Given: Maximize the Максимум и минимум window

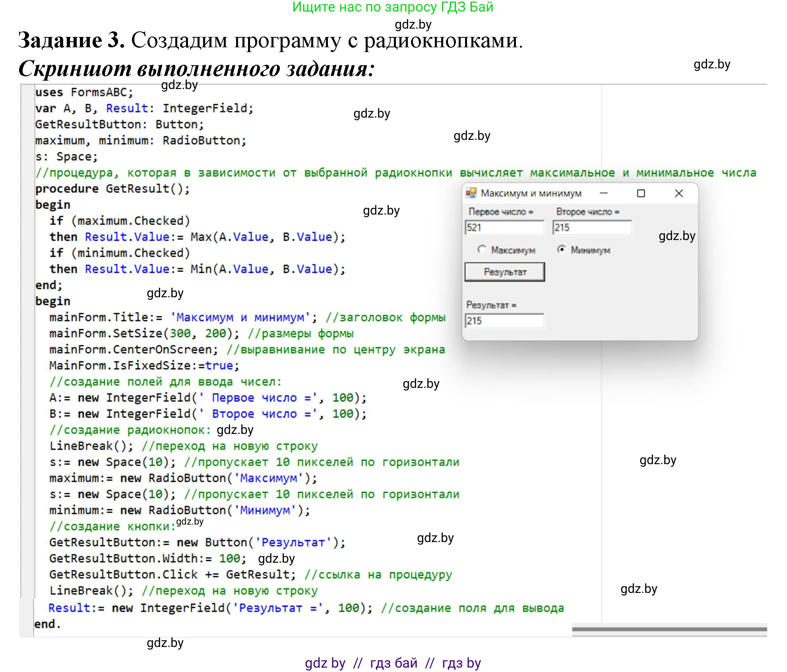Looking at the screenshot, I should tap(641, 193).
